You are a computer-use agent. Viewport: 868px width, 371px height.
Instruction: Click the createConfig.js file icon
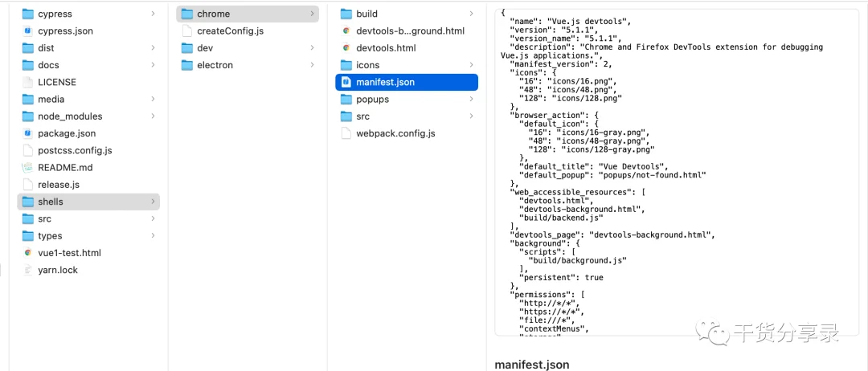click(x=187, y=31)
